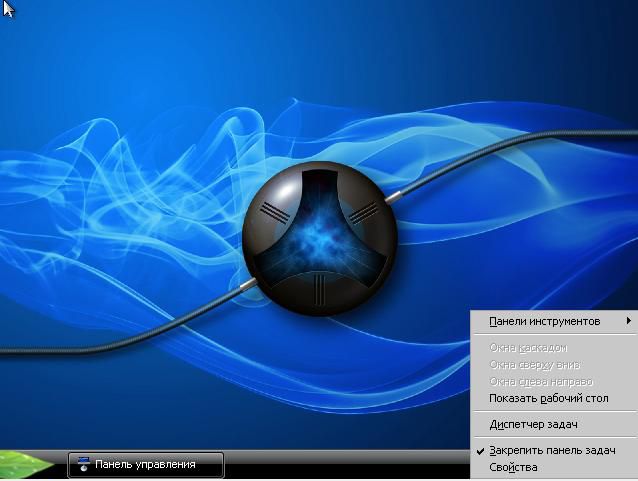Click the separator line above Диспетчер задач

(553, 411)
